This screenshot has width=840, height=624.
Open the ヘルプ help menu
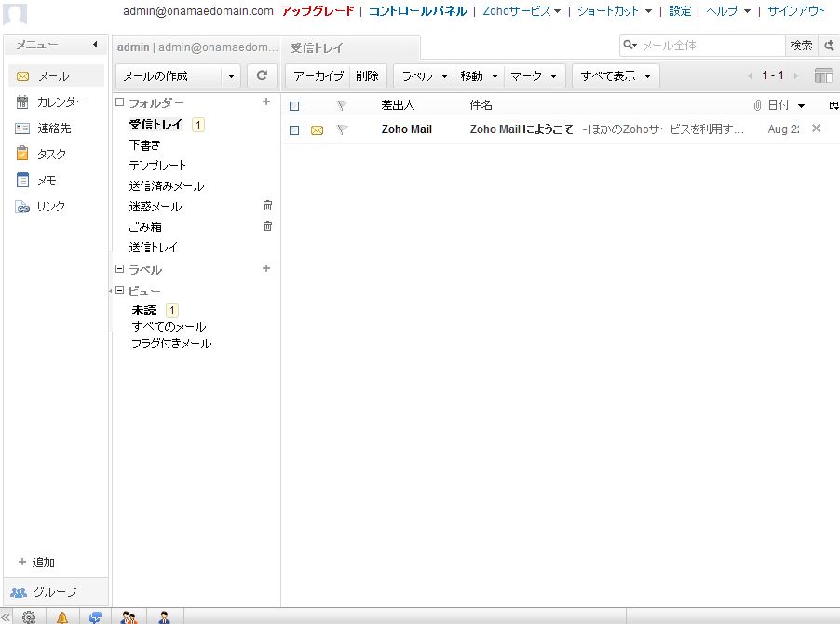[x=728, y=11]
